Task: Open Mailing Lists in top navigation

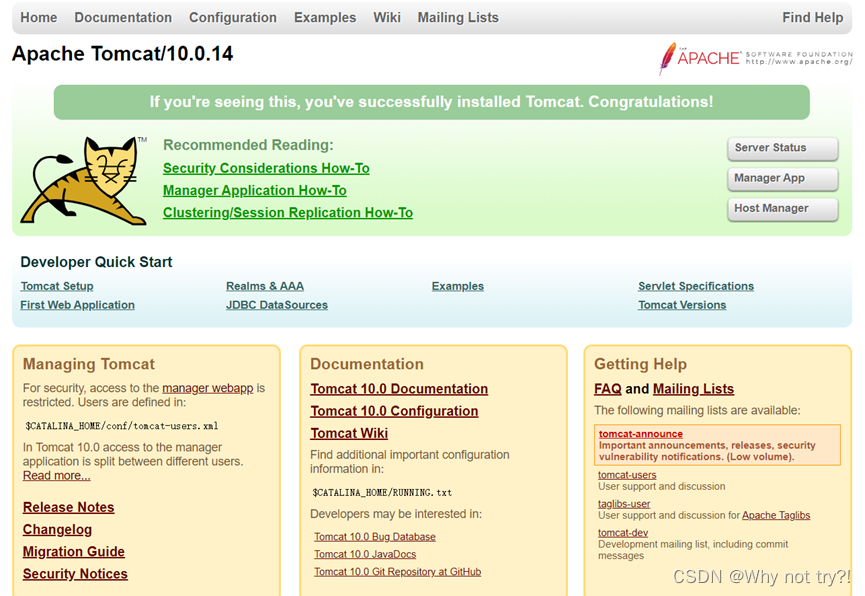Action: (x=458, y=18)
